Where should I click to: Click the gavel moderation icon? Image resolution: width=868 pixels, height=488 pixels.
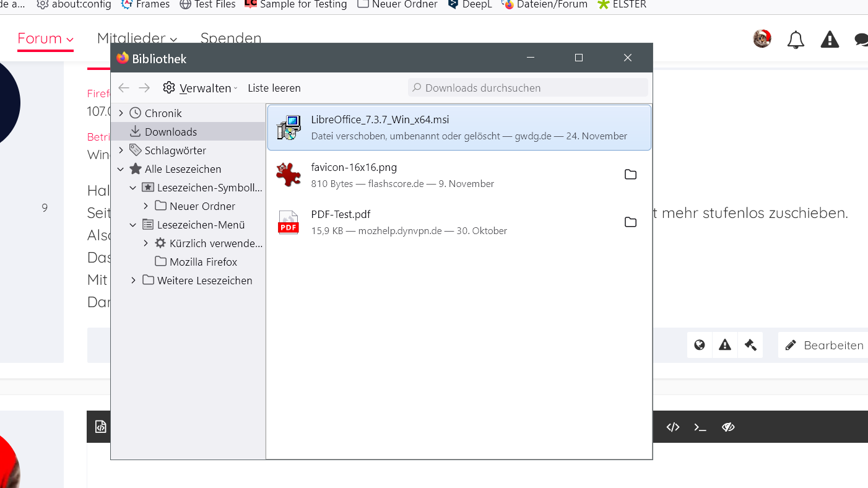(750, 345)
